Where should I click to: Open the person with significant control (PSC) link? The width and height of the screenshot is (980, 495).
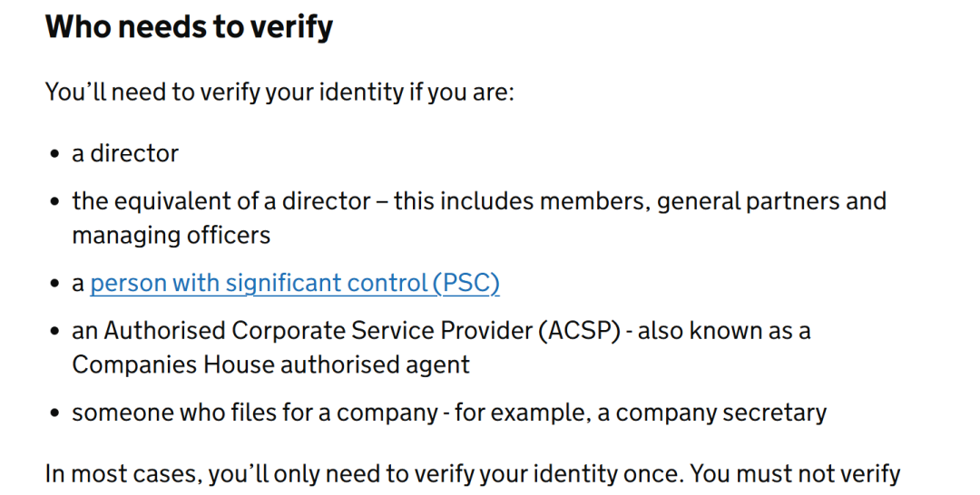coord(295,284)
